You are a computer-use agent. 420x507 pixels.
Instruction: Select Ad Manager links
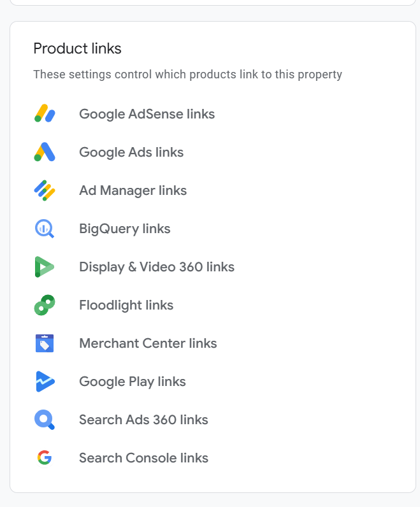[x=133, y=190]
